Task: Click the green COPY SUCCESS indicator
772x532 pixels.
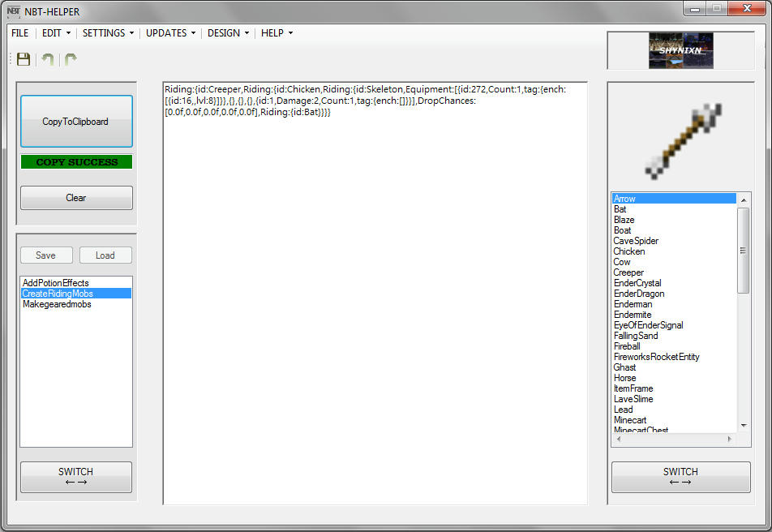Action: [x=76, y=161]
